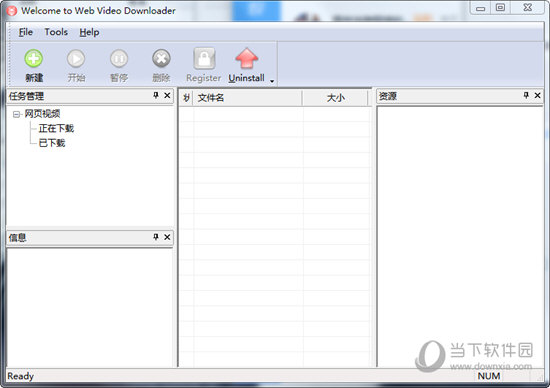550x388 pixels.
Task: Open the Tools menu
Action: pyautogui.click(x=56, y=32)
